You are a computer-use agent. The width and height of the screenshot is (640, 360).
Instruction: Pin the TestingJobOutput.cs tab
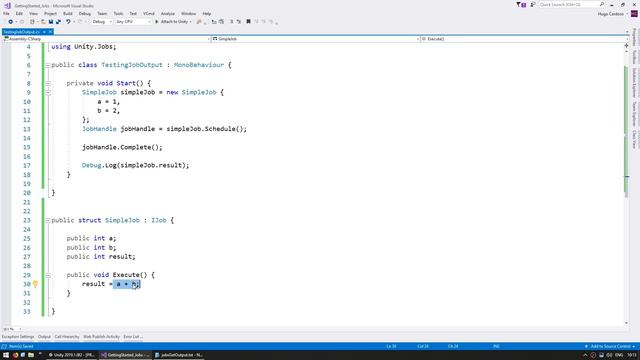pos(44,32)
